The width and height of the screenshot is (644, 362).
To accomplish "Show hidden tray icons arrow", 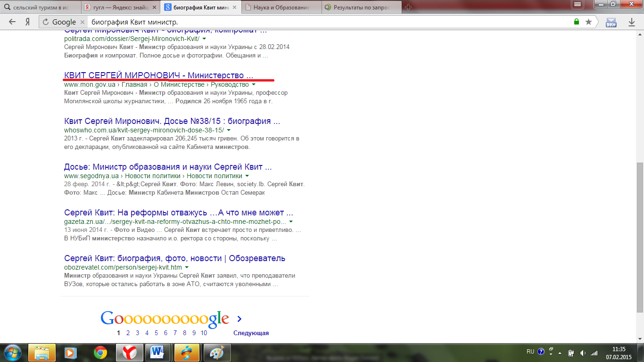I will [x=560, y=353].
